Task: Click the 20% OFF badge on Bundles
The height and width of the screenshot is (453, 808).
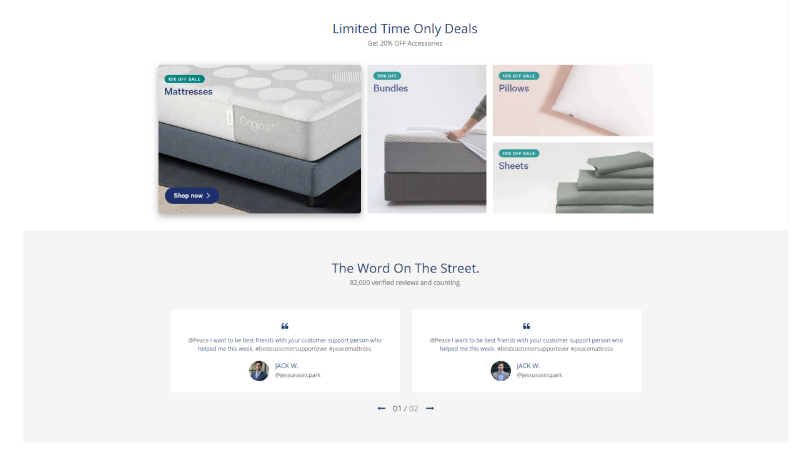Action: click(x=387, y=76)
